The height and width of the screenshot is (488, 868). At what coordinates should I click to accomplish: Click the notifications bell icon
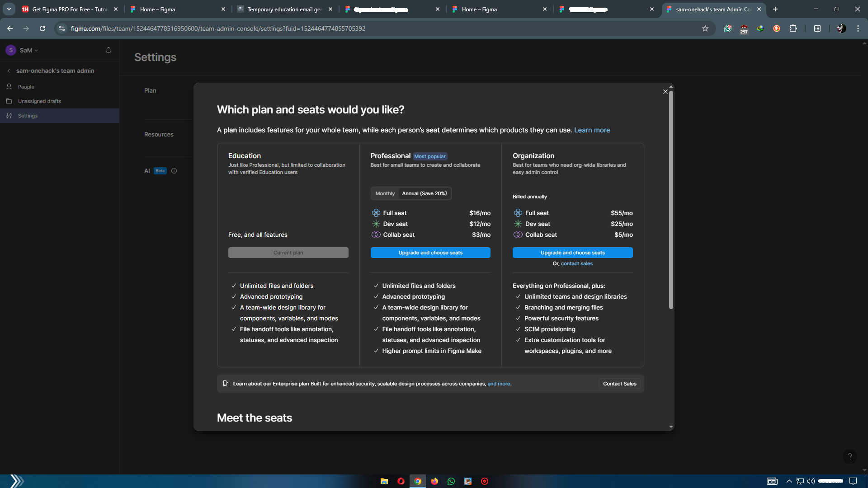click(x=108, y=50)
